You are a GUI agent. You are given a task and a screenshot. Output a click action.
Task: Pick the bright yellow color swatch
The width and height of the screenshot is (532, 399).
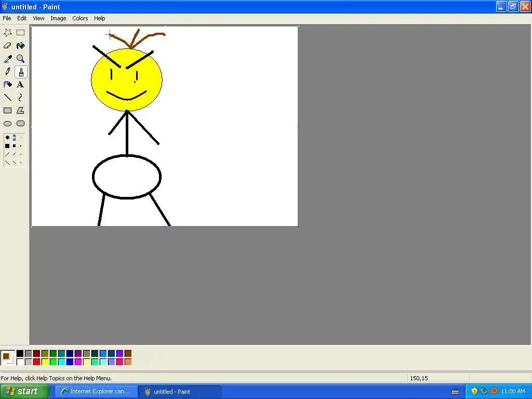(x=45, y=362)
